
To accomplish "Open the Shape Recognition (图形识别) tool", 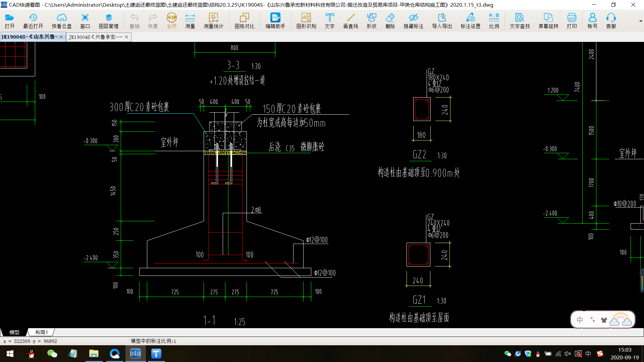I will point(306,21).
